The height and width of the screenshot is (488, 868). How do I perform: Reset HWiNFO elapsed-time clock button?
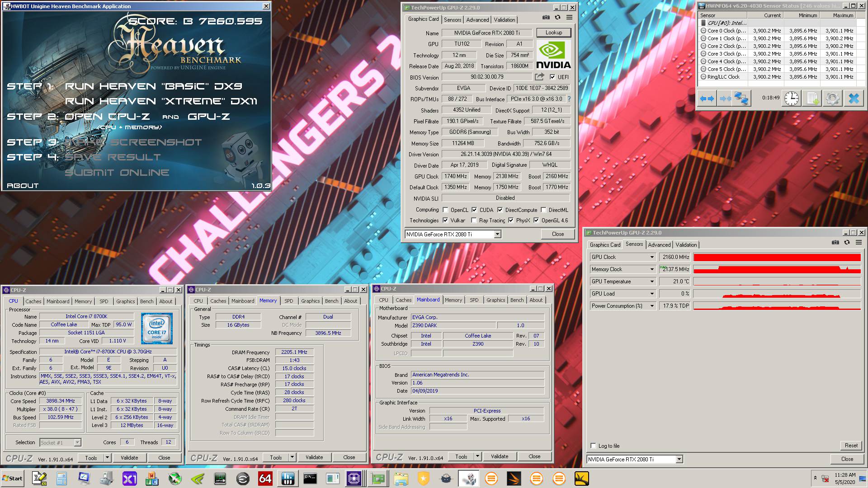[x=792, y=99]
